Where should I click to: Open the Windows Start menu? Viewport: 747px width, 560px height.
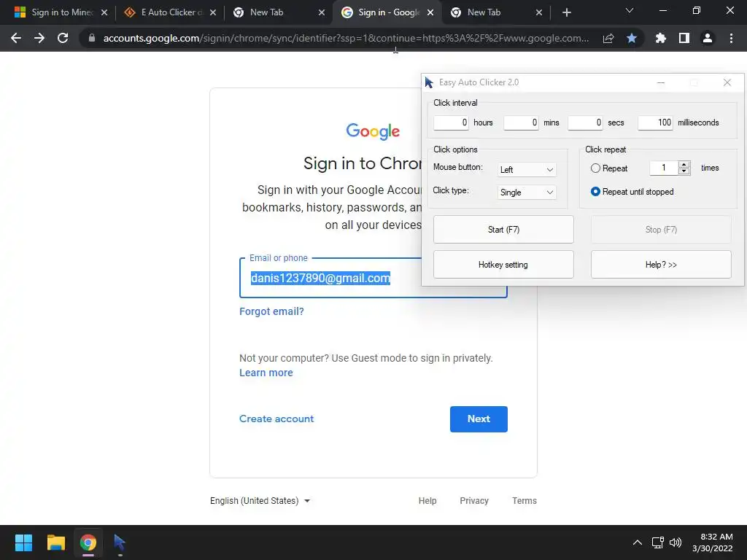(x=23, y=542)
